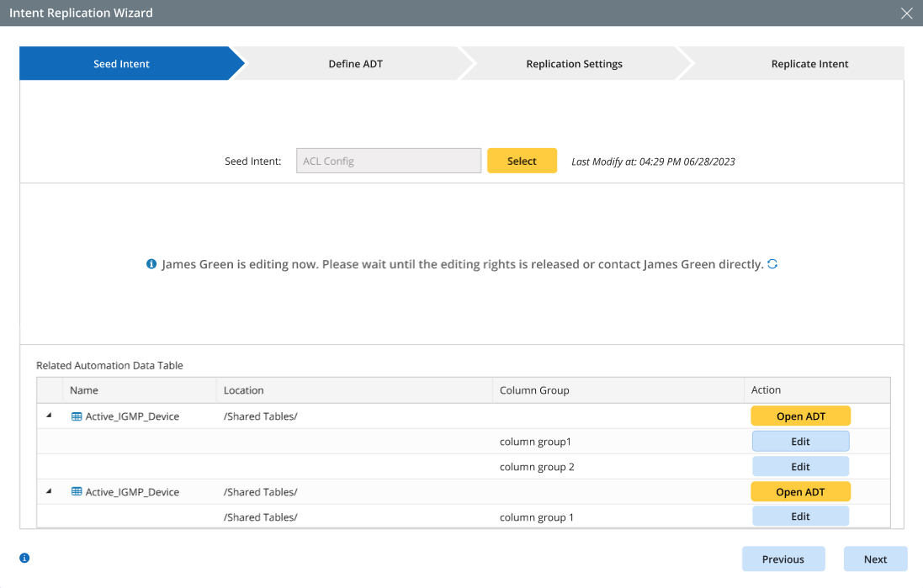Switch to the Define ADT step

point(355,64)
